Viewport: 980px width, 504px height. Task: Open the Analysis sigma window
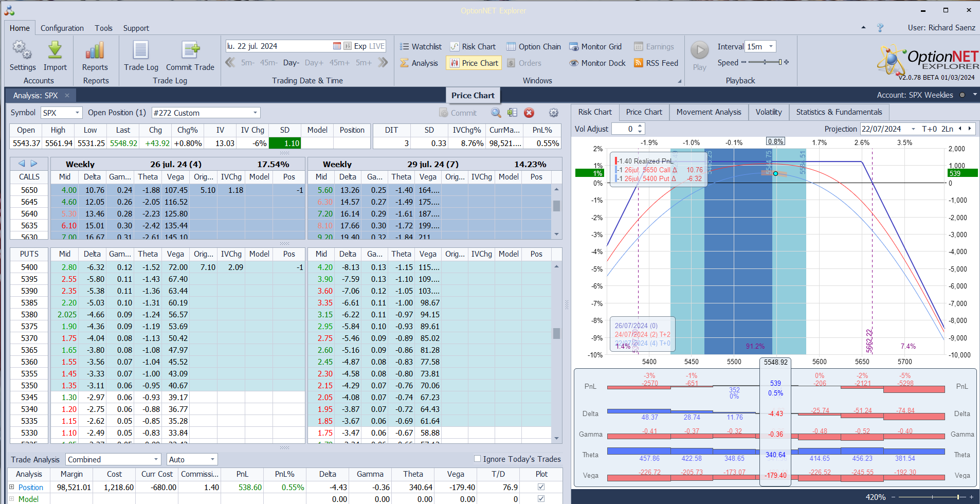419,63
